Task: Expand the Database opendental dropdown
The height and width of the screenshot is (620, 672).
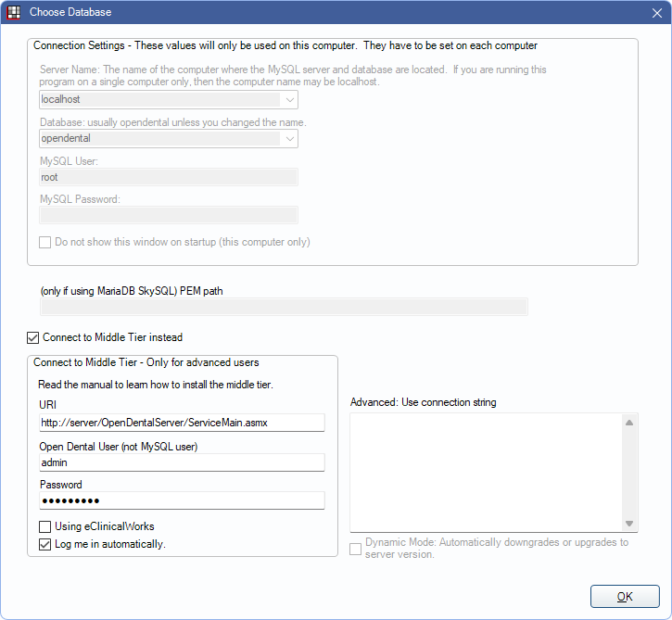Action: [x=290, y=139]
